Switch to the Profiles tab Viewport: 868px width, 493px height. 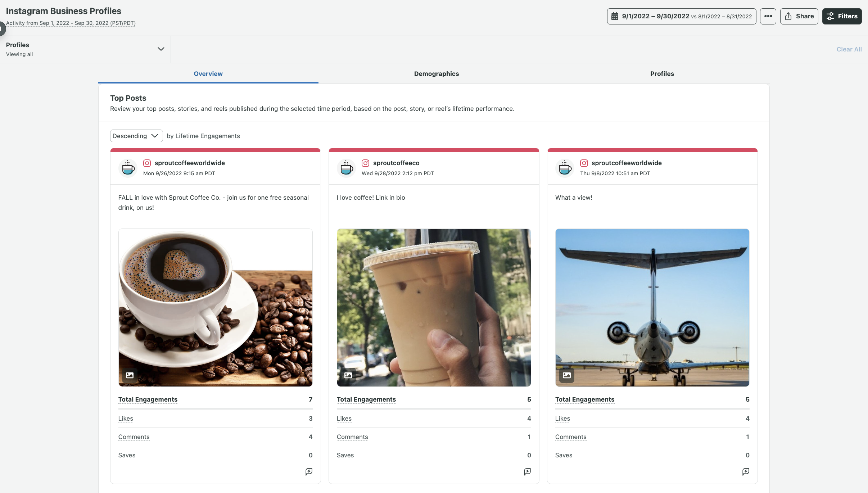pyautogui.click(x=662, y=74)
